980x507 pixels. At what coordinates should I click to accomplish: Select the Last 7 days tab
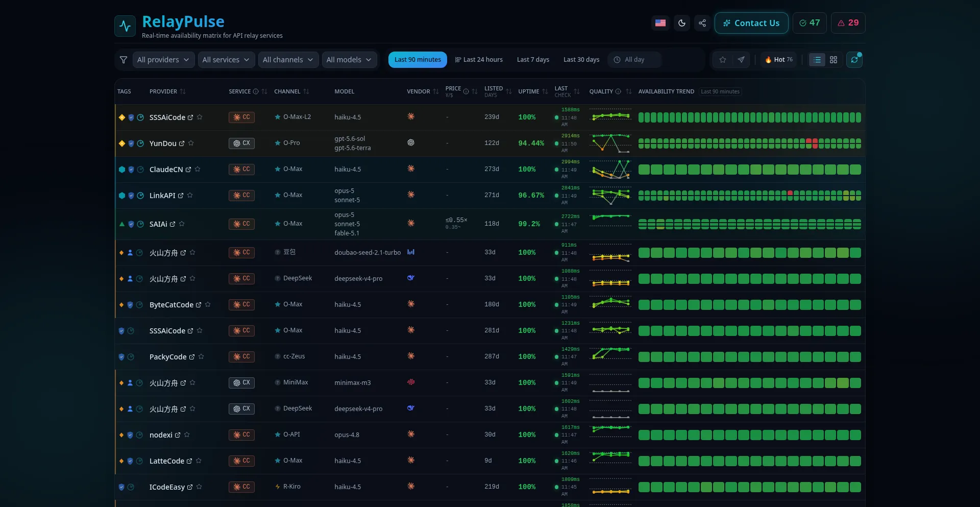click(x=533, y=60)
